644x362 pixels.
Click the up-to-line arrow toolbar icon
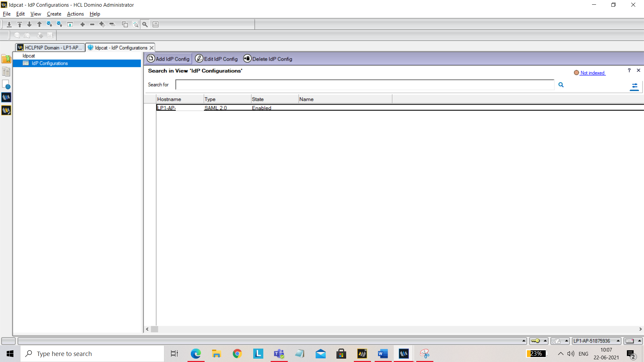pos(20,24)
